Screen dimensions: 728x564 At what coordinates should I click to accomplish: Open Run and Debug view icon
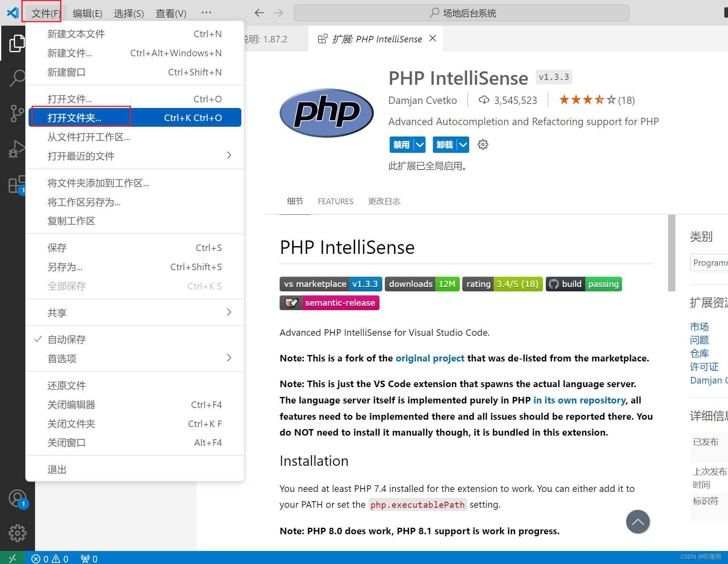(17, 149)
